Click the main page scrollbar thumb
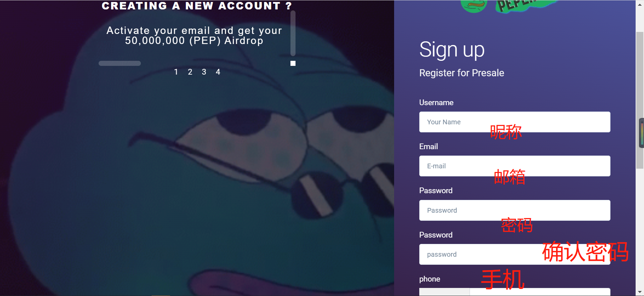 [x=640, y=100]
